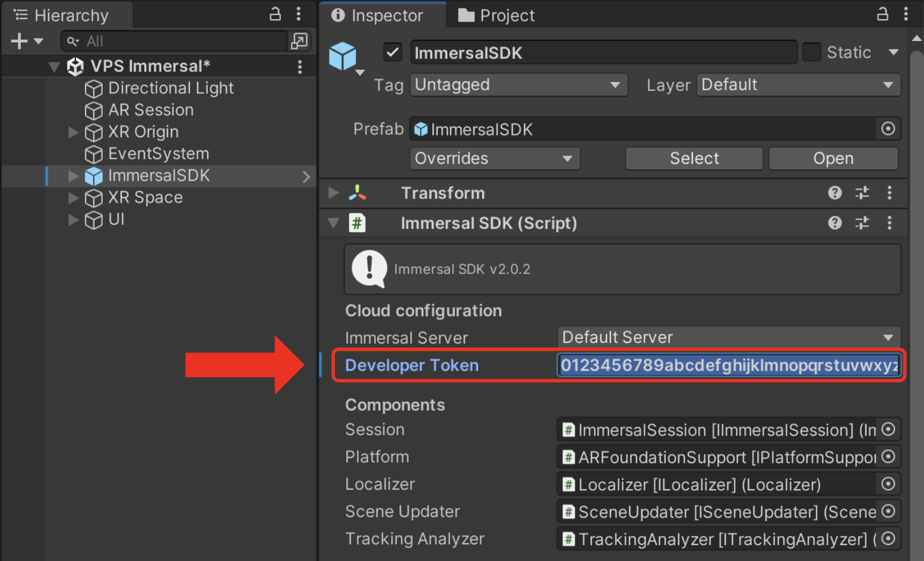Expand the XR Space object
The image size is (924, 561).
[74, 198]
